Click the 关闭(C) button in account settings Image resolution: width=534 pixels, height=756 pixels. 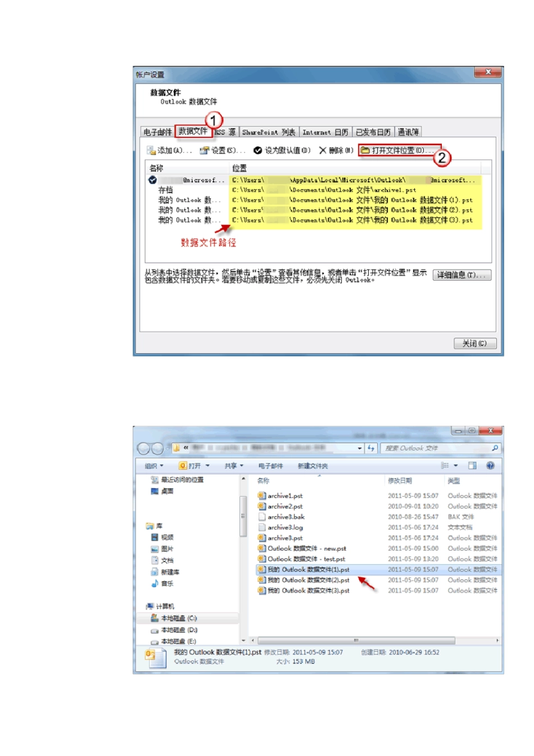pos(475,343)
